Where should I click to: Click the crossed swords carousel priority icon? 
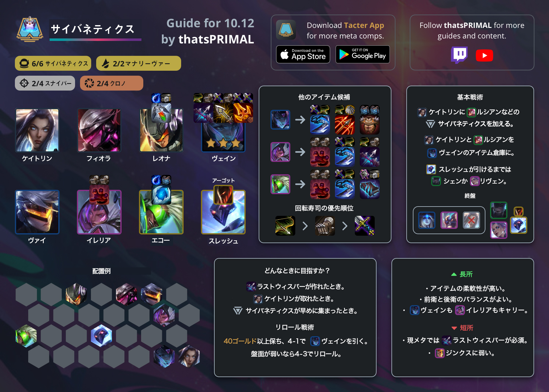(x=364, y=226)
